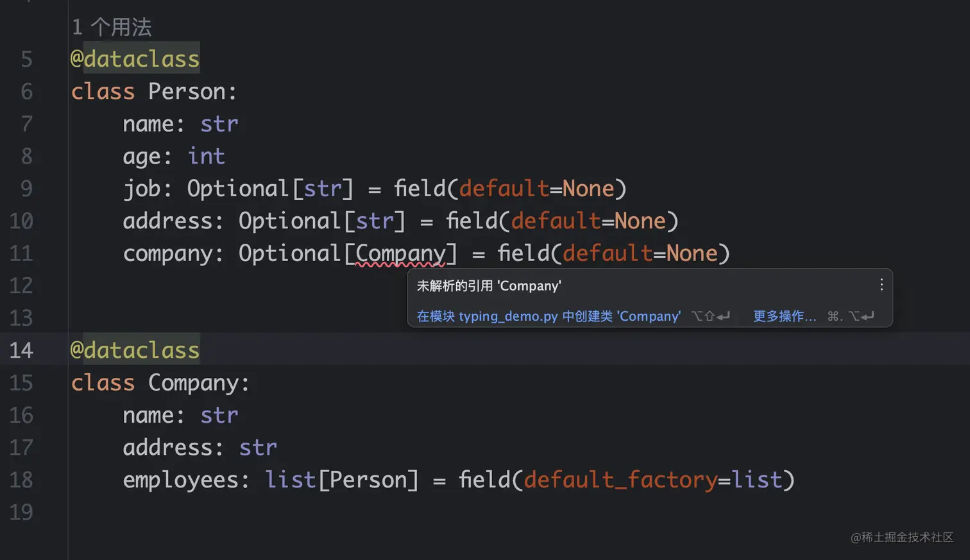Image resolution: width=970 pixels, height=560 pixels.
Task: Click 'Optional' on the address line of Person
Action: (289, 221)
